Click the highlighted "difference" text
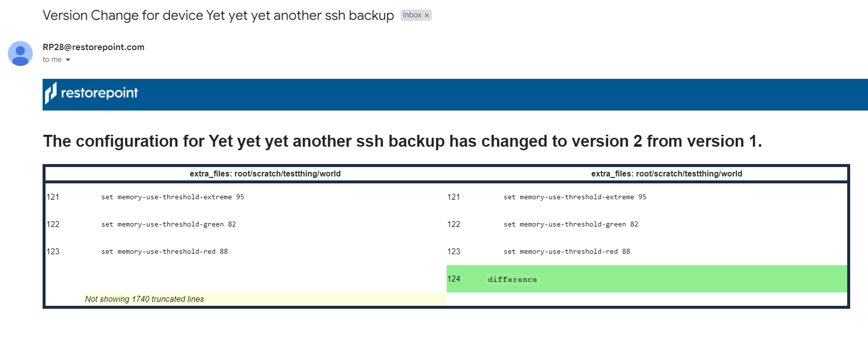Viewport: 868px width, 339px height. tap(512, 280)
